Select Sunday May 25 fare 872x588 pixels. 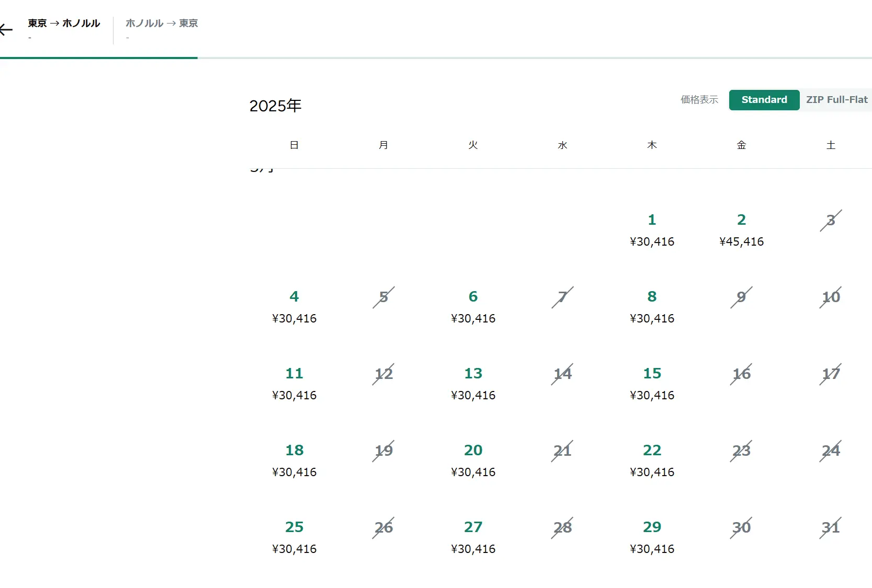point(294,537)
